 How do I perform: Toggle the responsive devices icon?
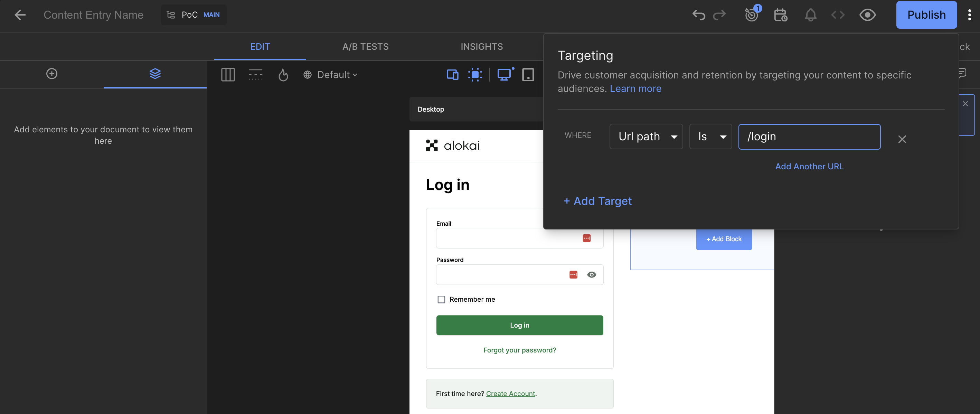(452, 75)
